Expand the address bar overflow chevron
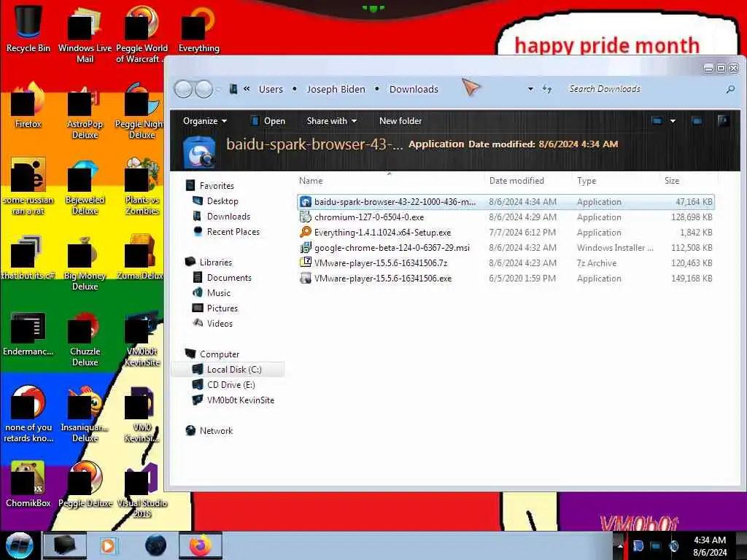The image size is (747, 560). (x=247, y=88)
